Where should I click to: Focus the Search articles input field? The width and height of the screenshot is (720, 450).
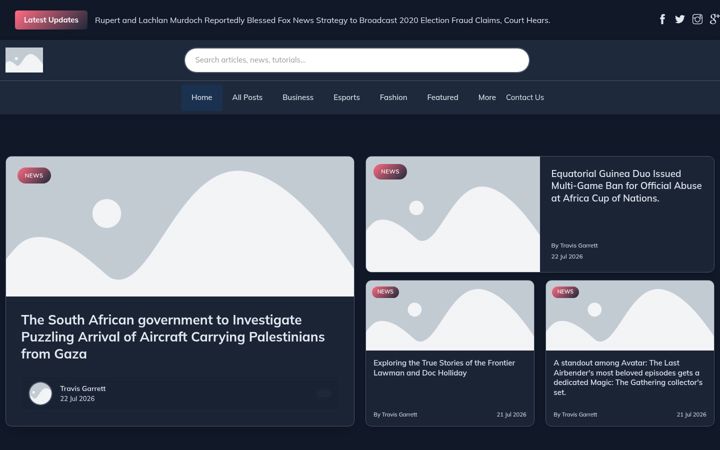tap(357, 60)
